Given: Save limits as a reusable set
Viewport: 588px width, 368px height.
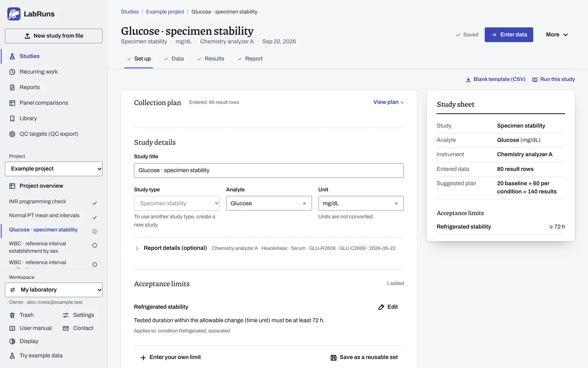Looking at the screenshot, I should tap(364, 357).
